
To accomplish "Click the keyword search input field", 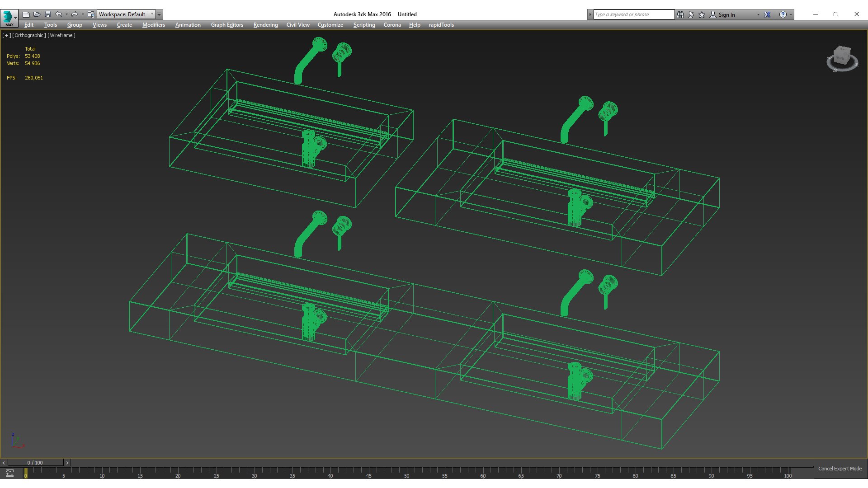I will (633, 14).
